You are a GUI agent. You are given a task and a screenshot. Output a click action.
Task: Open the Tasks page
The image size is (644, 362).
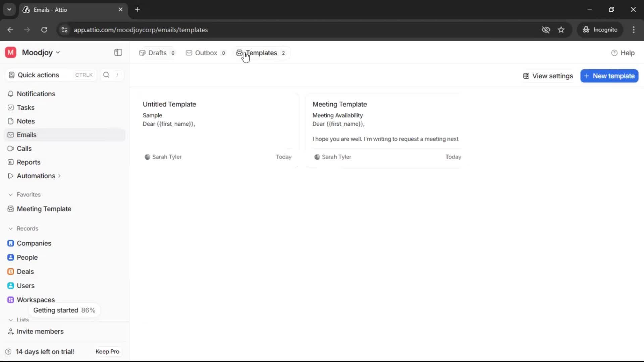pos(25,108)
